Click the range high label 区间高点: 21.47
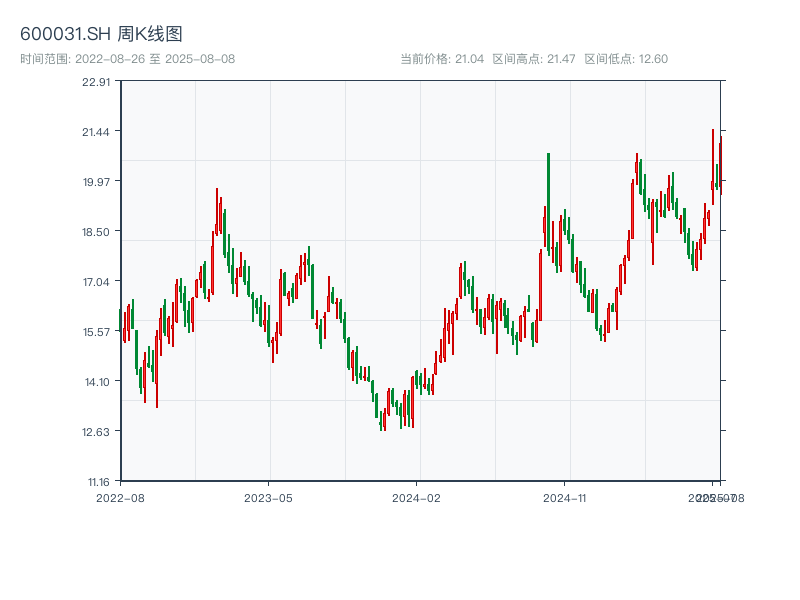 [x=534, y=59]
